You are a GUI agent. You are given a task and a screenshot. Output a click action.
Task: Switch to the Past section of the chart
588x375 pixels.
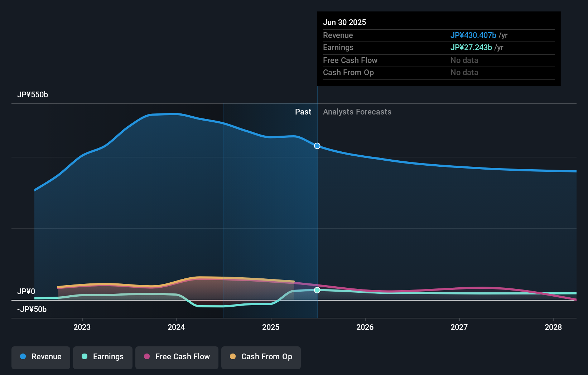coord(303,112)
